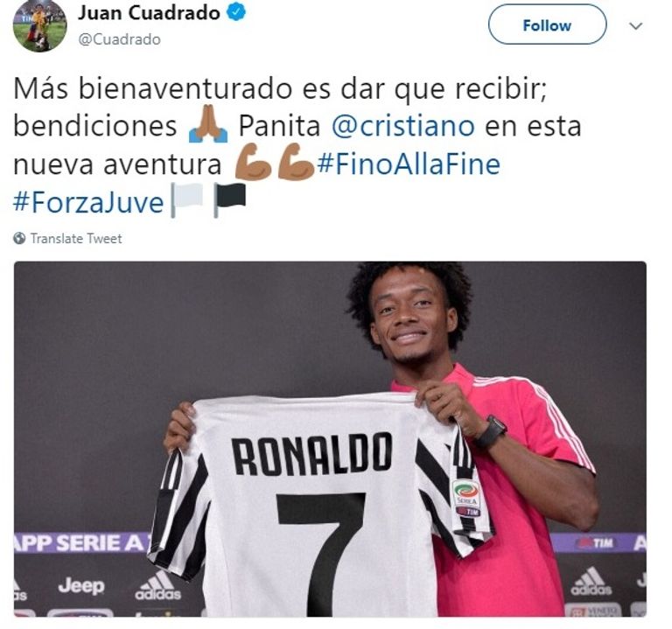Open the Juan Cuadrado display name
Viewport: 672px width, 629px height.
point(149,13)
